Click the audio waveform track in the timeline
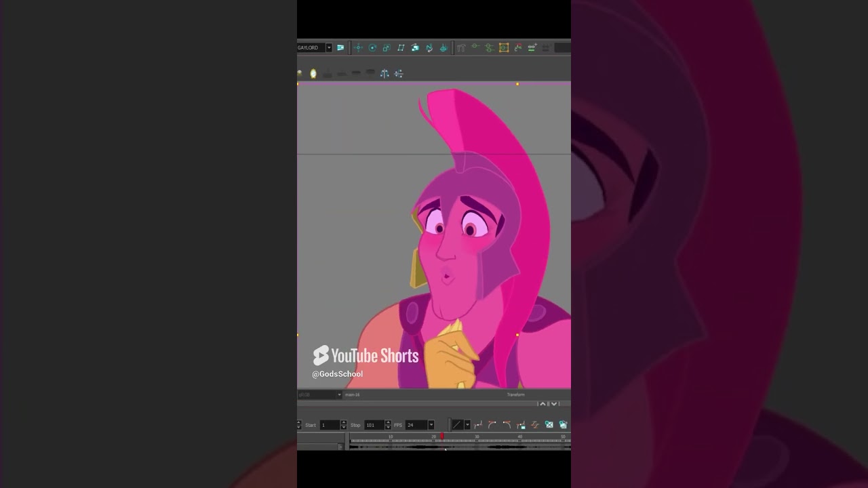The height and width of the screenshot is (488, 868). 460,446
